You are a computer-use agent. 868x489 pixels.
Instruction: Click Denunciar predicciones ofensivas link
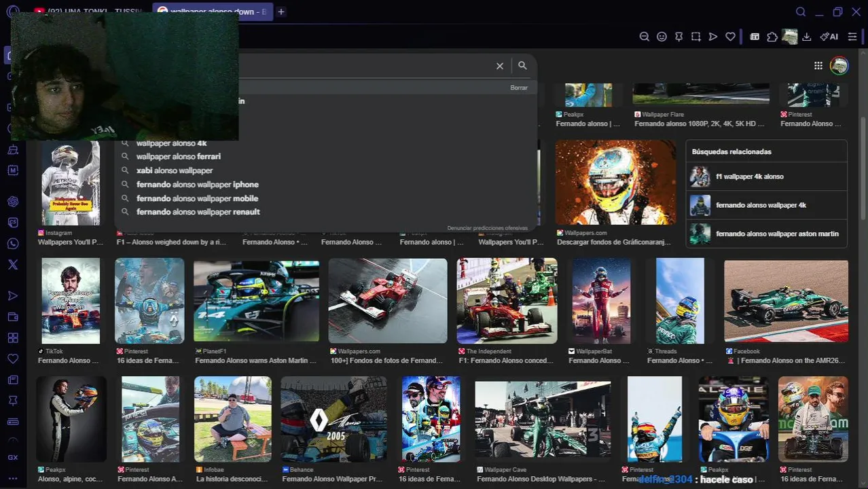[487, 228]
